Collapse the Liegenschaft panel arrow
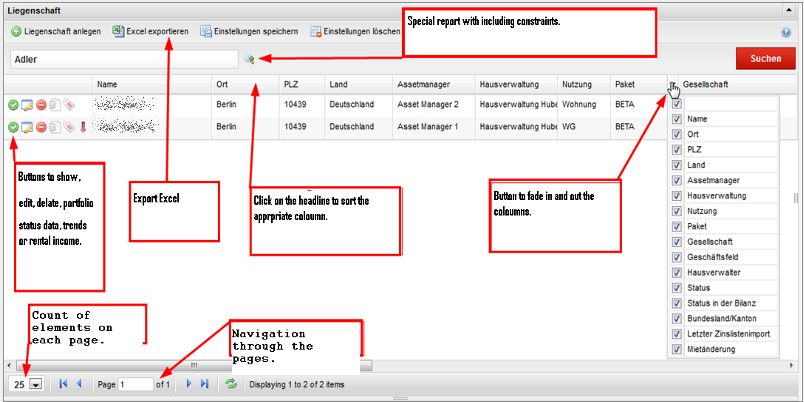 788,10
